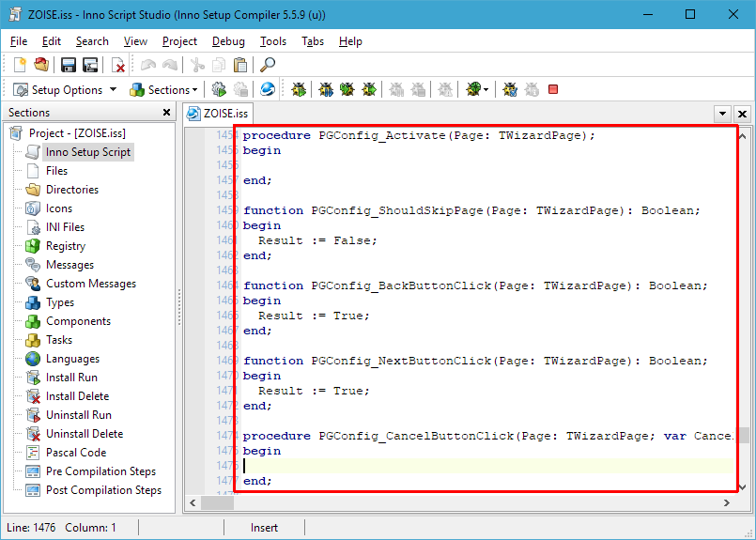The height and width of the screenshot is (540, 756).
Task: Click the Open file icon in toolbar
Action: (41, 65)
